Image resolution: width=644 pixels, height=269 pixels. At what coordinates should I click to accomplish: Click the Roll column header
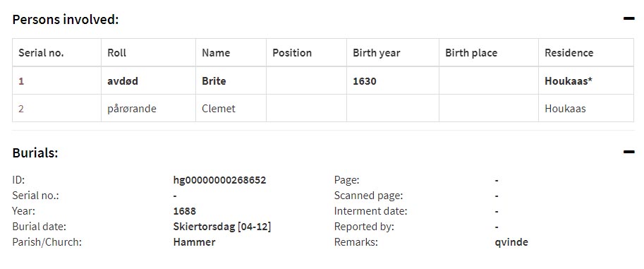point(116,53)
